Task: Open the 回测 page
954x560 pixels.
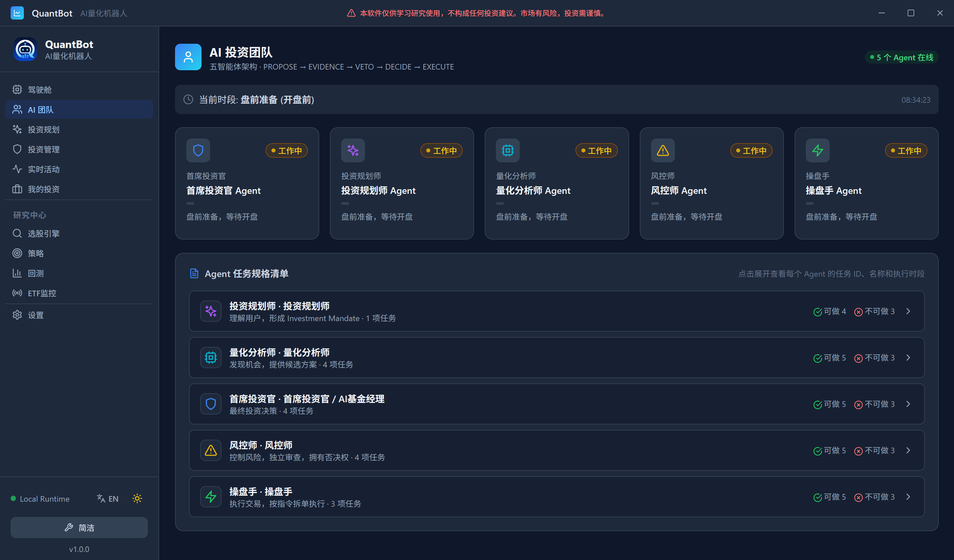Action: [79, 273]
